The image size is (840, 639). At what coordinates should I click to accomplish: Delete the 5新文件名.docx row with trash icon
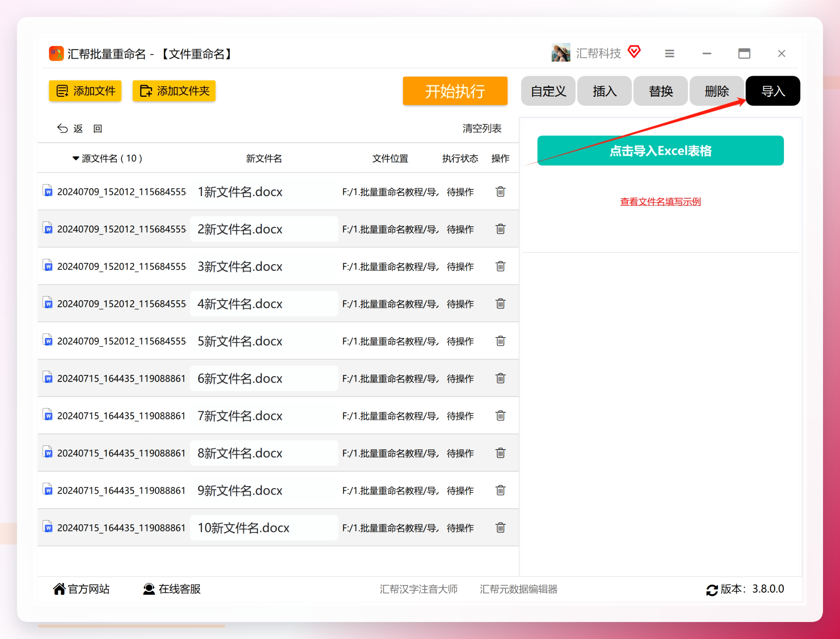pos(500,341)
